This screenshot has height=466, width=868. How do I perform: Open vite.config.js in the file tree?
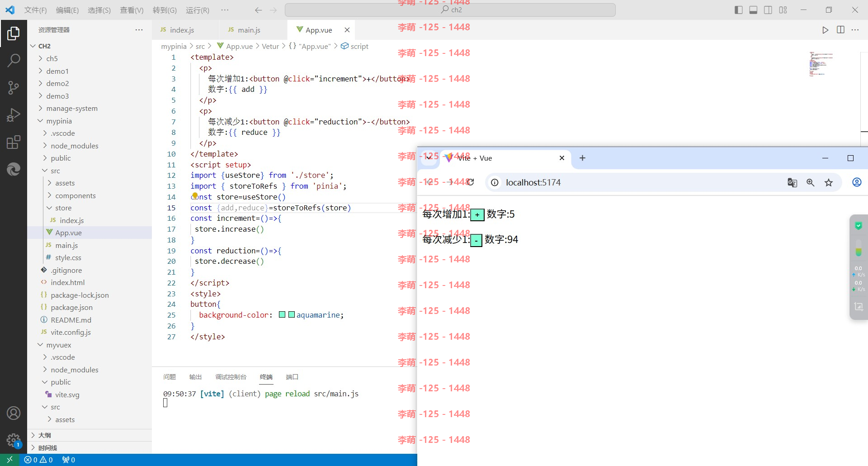(x=71, y=332)
